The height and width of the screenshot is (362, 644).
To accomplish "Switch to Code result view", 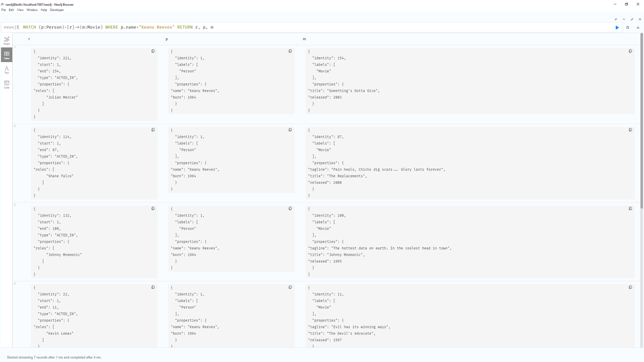I will pyautogui.click(x=6, y=84).
